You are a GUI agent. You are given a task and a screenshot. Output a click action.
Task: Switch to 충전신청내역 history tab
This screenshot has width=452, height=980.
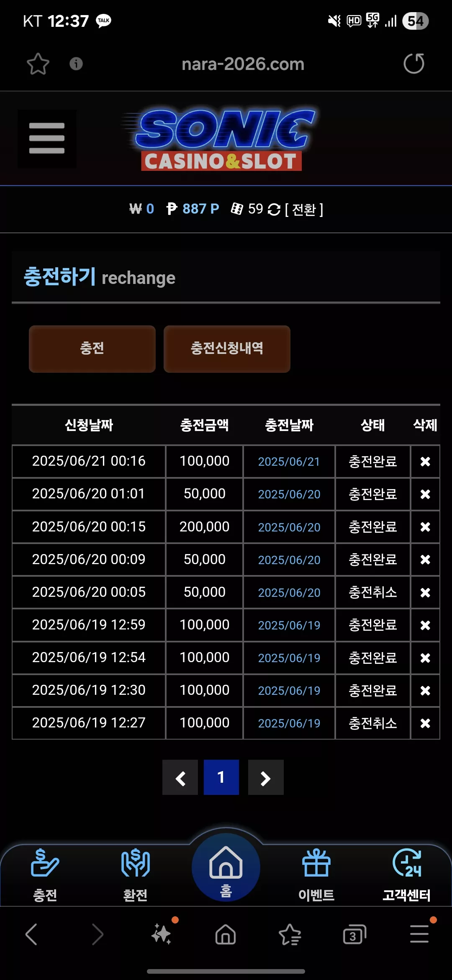pos(227,349)
